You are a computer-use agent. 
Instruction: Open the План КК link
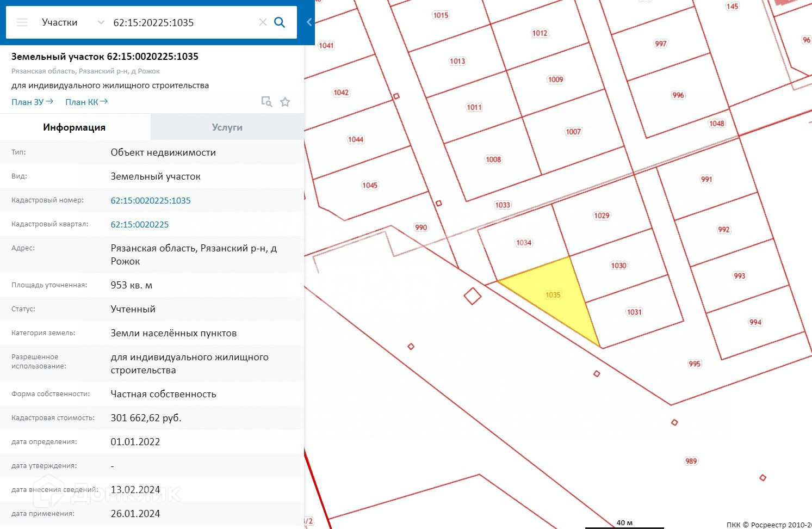pos(86,102)
